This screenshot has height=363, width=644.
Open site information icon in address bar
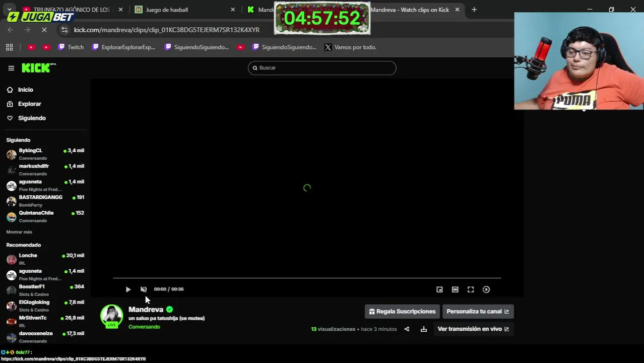[x=64, y=30]
